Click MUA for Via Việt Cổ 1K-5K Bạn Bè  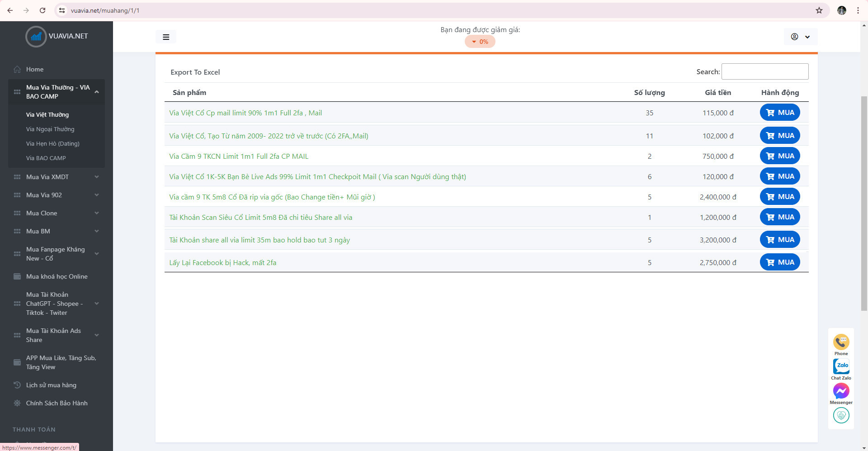pos(780,176)
